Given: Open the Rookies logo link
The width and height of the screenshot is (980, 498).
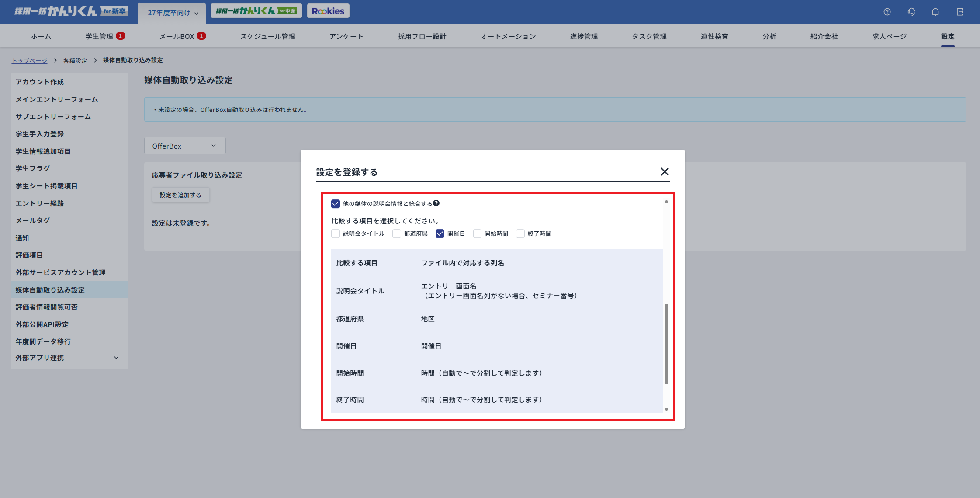Looking at the screenshot, I should 328,11.
